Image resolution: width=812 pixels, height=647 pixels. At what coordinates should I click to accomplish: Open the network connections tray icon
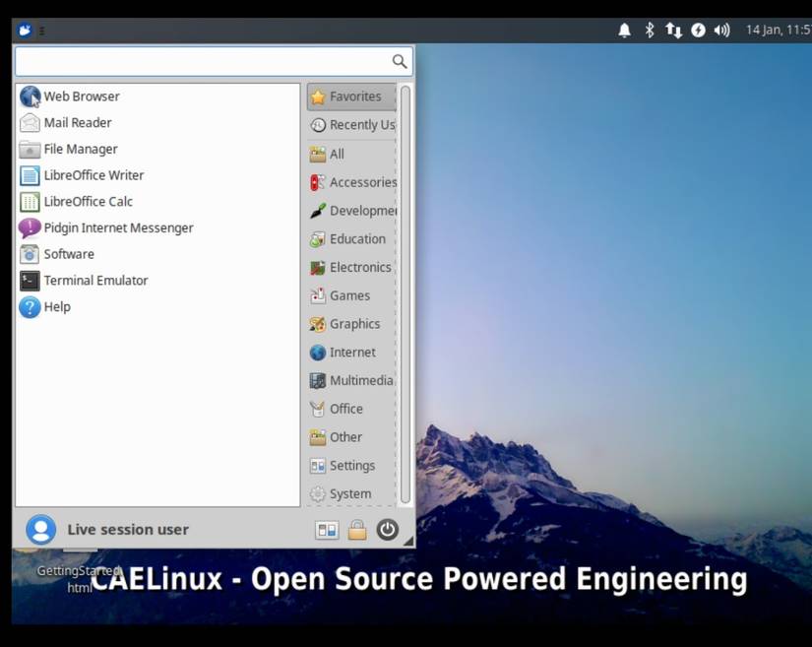[x=673, y=31]
